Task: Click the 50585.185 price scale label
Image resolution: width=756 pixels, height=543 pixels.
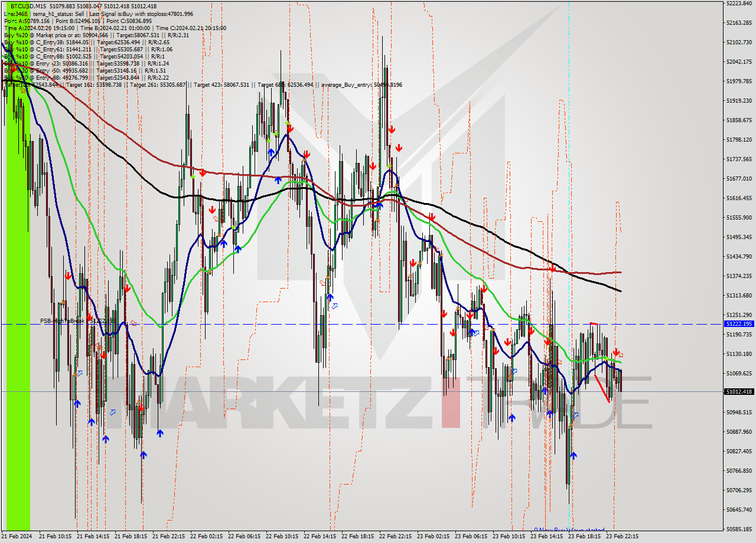Action: (x=739, y=529)
